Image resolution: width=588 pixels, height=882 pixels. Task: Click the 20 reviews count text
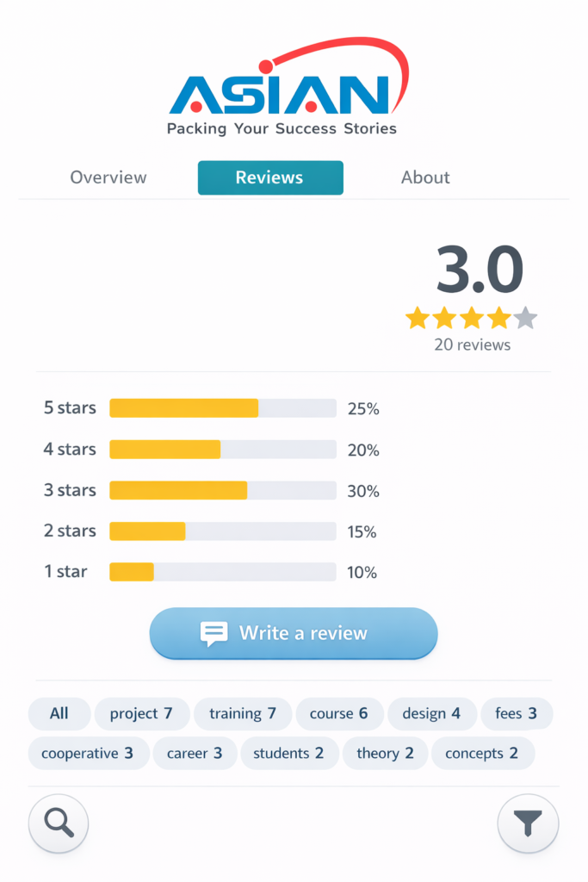(472, 345)
